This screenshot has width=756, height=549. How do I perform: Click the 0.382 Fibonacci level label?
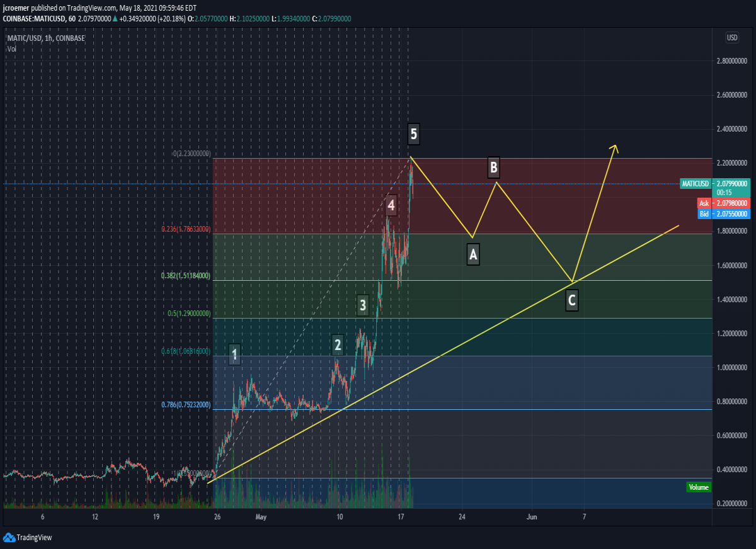coord(186,276)
